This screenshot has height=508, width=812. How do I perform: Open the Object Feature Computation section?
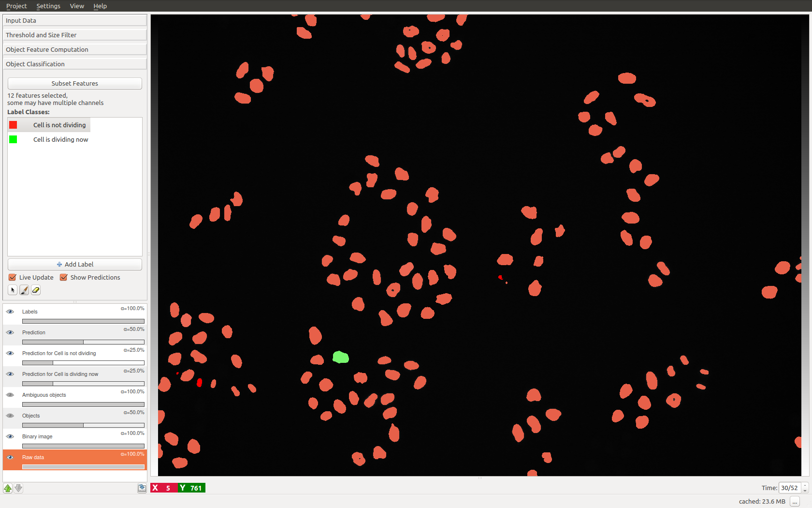pos(75,49)
